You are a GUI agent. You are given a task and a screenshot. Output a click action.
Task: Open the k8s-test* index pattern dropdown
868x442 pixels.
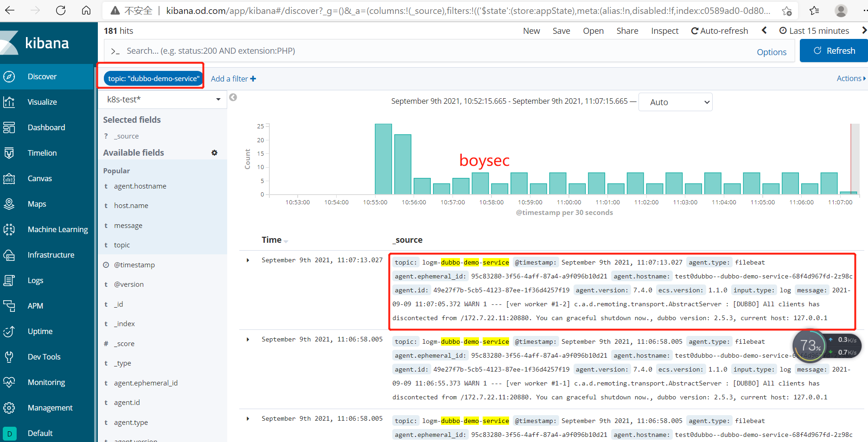[x=163, y=99]
